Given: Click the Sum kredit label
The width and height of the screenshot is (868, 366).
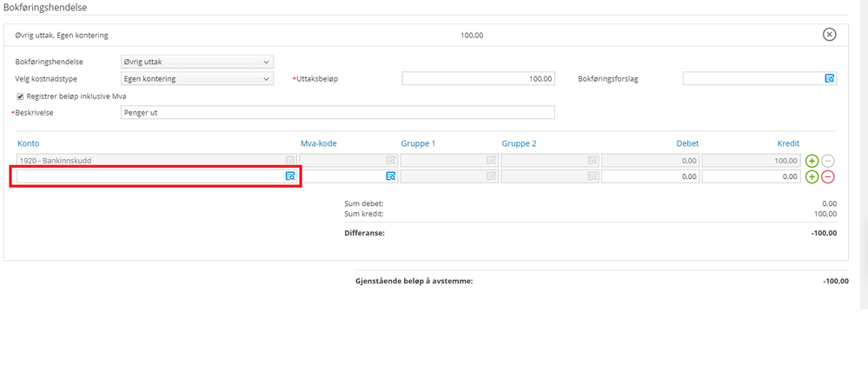Looking at the screenshot, I should [364, 214].
